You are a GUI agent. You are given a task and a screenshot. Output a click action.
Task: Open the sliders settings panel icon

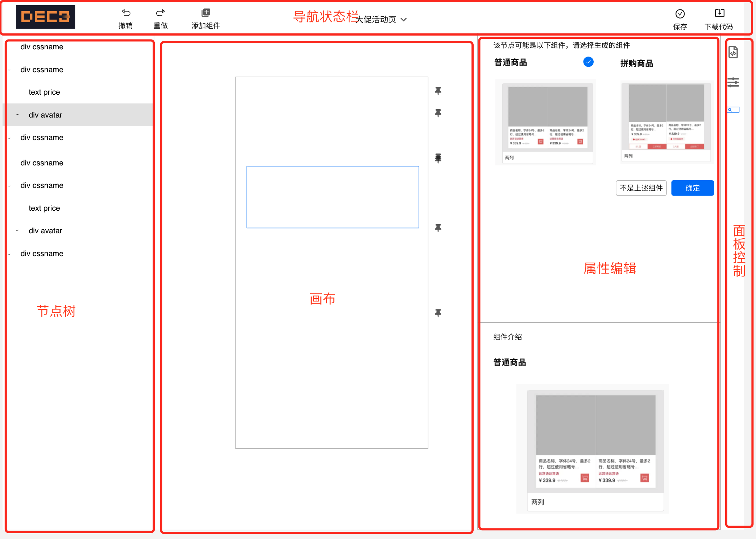(x=733, y=82)
